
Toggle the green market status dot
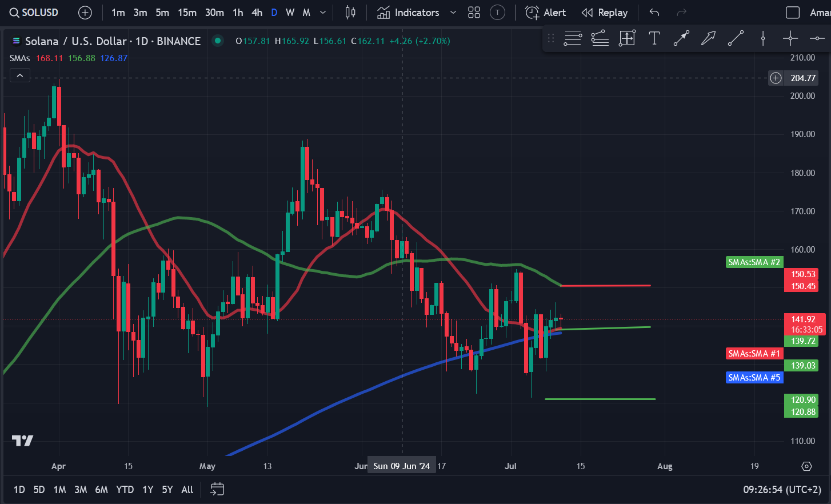point(217,41)
